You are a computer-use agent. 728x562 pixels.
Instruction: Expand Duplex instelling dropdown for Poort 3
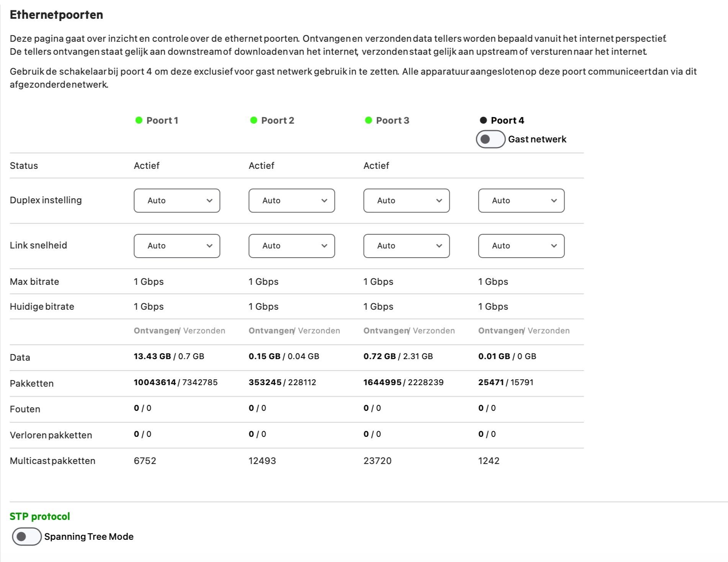(x=406, y=201)
